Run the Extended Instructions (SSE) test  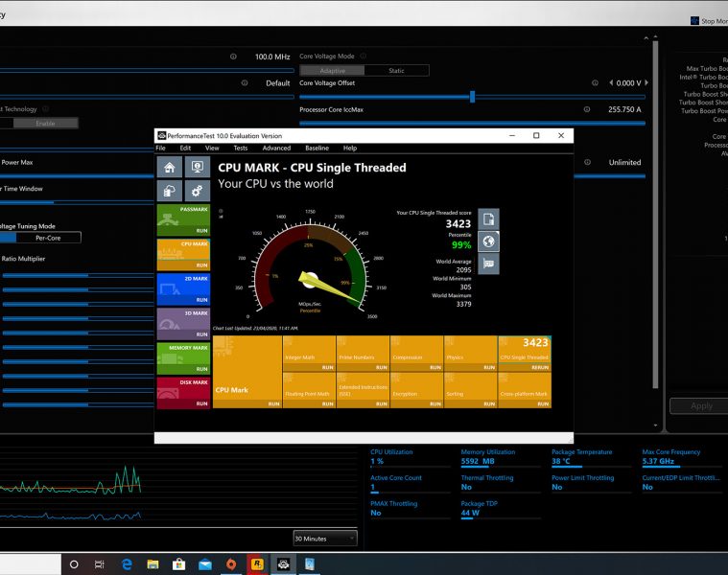pyautogui.click(x=363, y=390)
